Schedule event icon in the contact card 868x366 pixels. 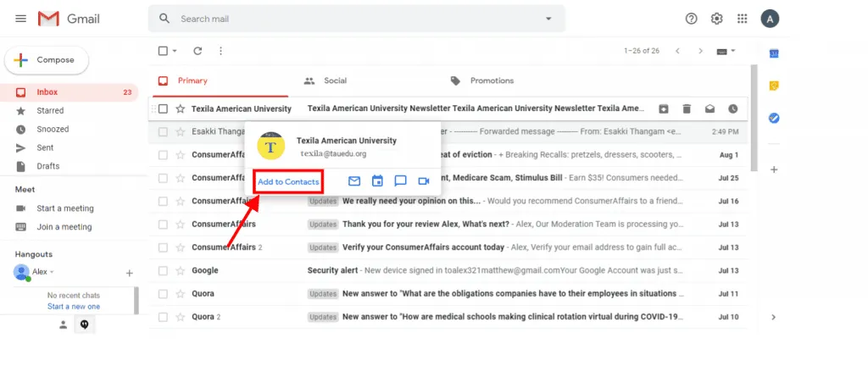(377, 180)
